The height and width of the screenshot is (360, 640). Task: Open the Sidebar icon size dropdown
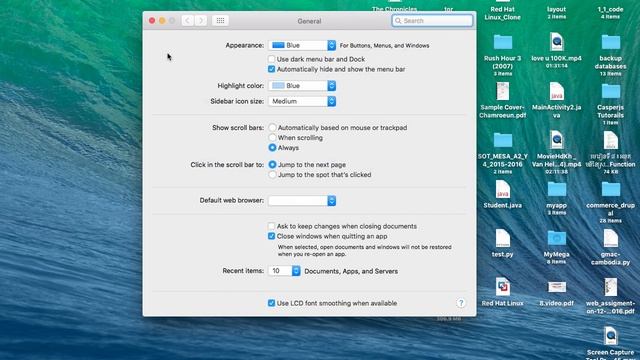pos(302,101)
